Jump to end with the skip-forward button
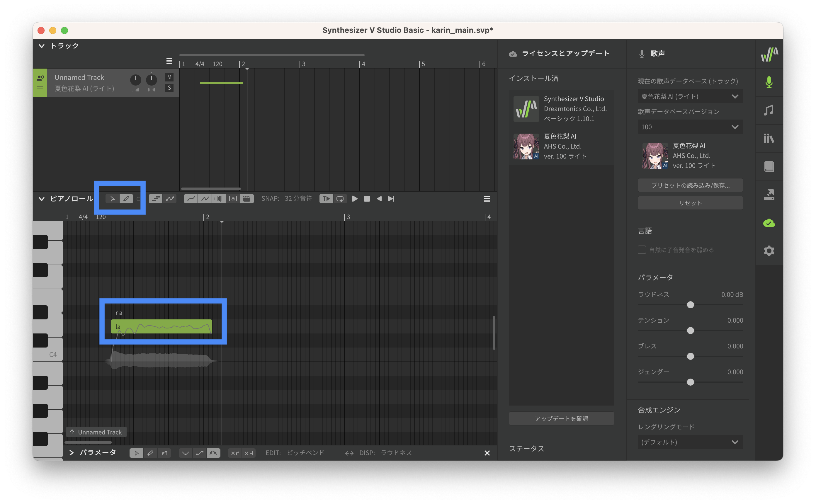This screenshot has width=816, height=504. click(x=391, y=199)
